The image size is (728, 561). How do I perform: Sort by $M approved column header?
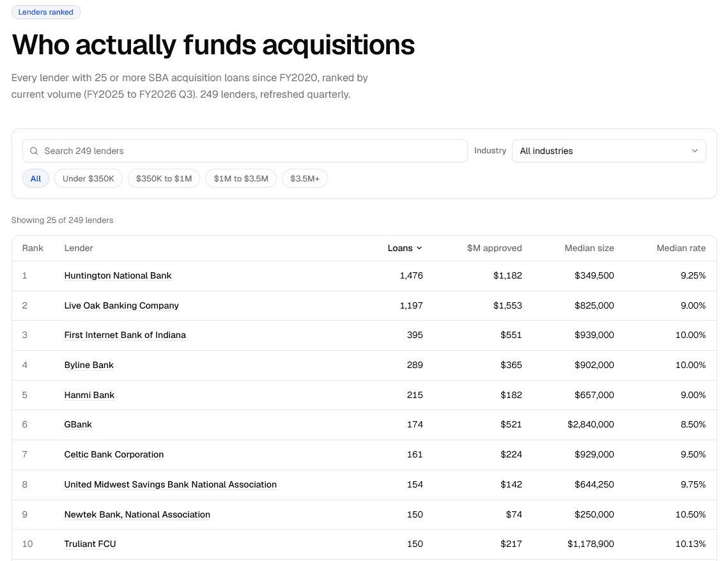(495, 249)
